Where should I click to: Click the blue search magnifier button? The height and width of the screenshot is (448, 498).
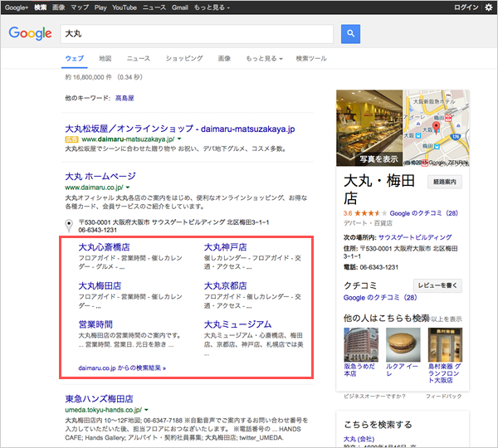pos(350,34)
